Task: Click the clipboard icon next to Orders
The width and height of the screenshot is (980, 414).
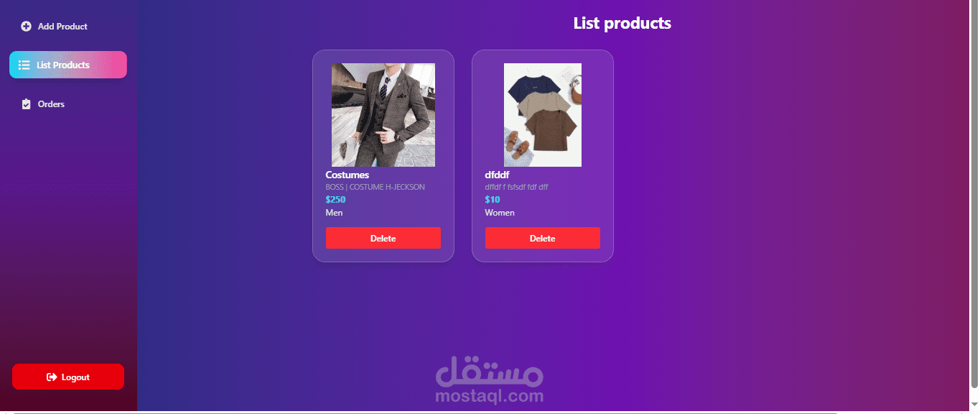Action: pos(27,104)
